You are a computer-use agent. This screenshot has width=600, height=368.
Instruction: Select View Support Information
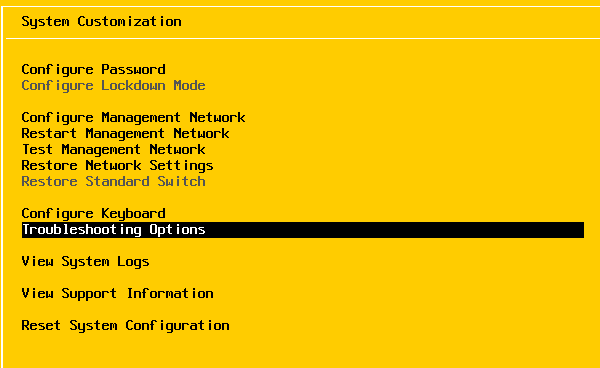coord(117,294)
